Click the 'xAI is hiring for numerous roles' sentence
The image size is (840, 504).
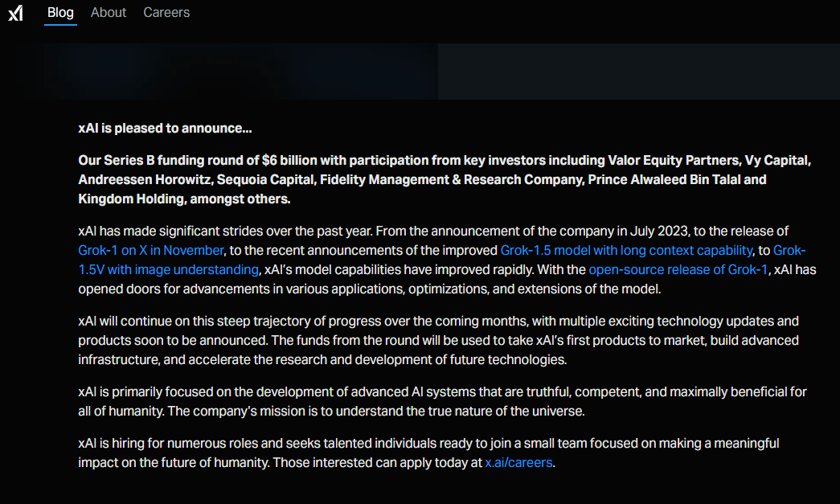[x=428, y=453]
